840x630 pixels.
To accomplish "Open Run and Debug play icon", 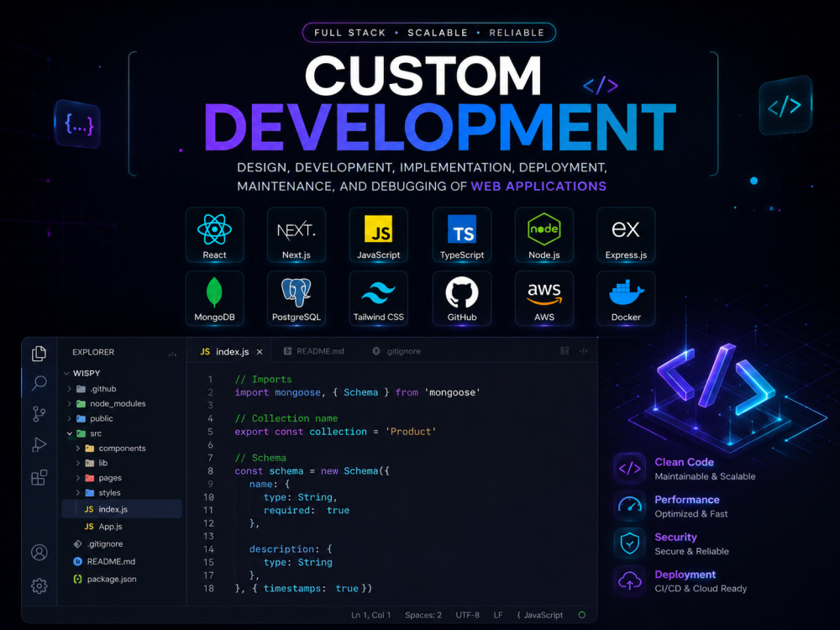I will [x=39, y=444].
